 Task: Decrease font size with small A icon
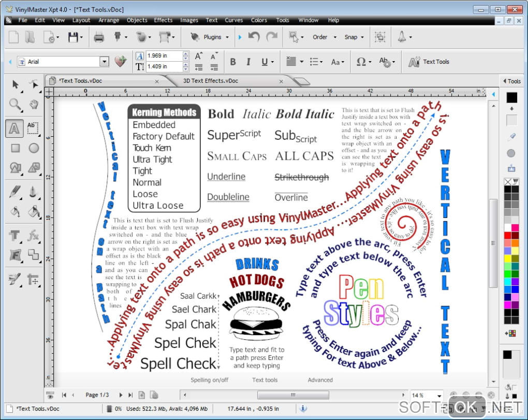[x=214, y=56]
